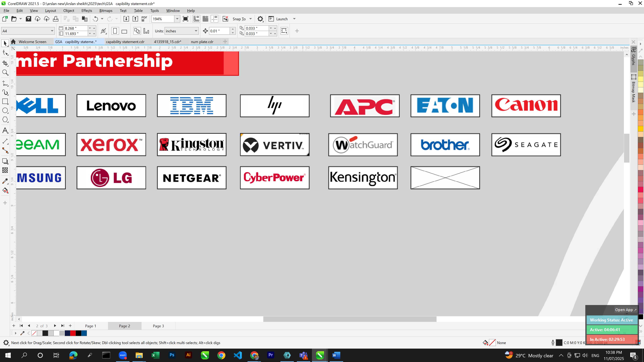The height and width of the screenshot is (362, 644).
Task: Click the Import icon
Action: pos(126,19)
